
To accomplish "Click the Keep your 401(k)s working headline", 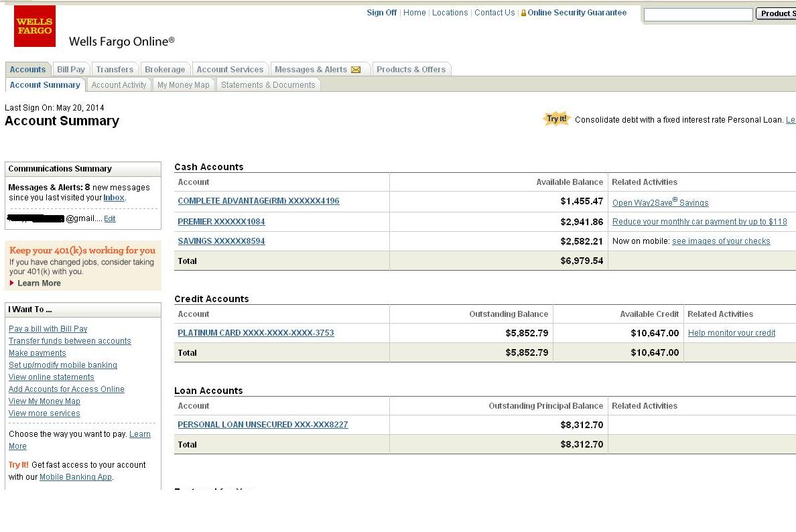I will point(82,251).
